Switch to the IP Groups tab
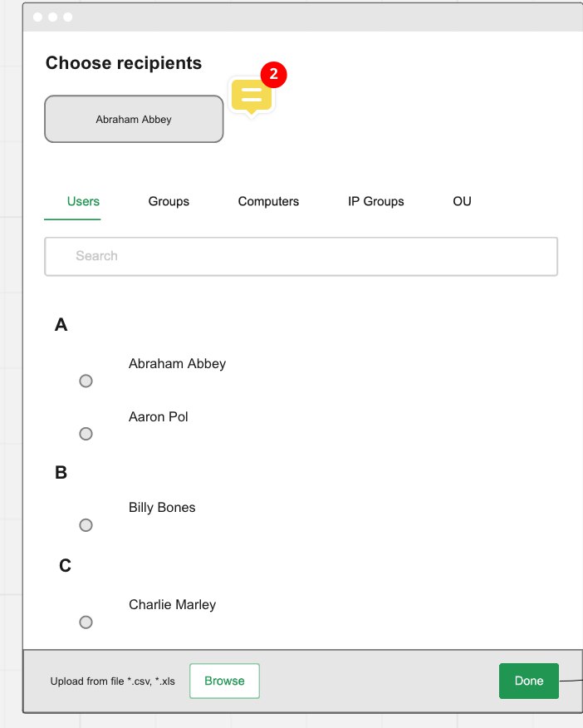Screen dimensions: 583x728 pyautogui.click(x=375, y=201)
